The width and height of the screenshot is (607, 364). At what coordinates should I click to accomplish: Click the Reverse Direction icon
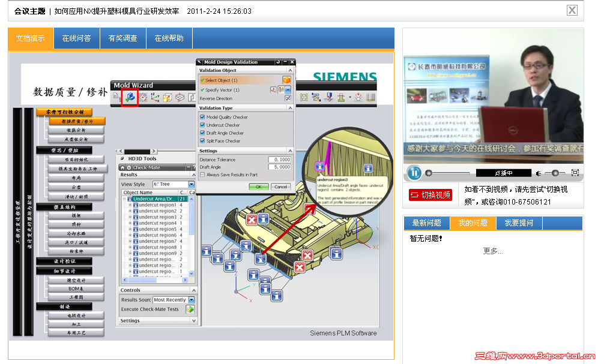pos(288,98)
